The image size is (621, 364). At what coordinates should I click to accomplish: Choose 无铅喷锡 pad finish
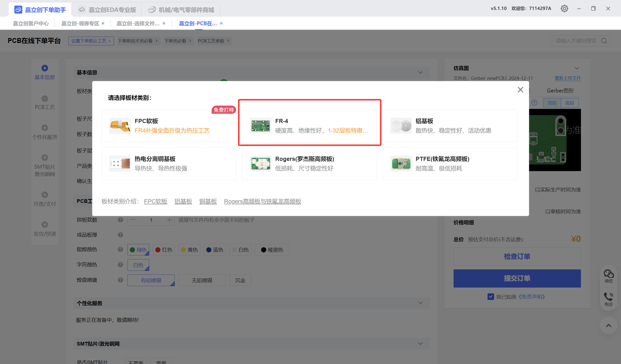(x=202, y=280)
